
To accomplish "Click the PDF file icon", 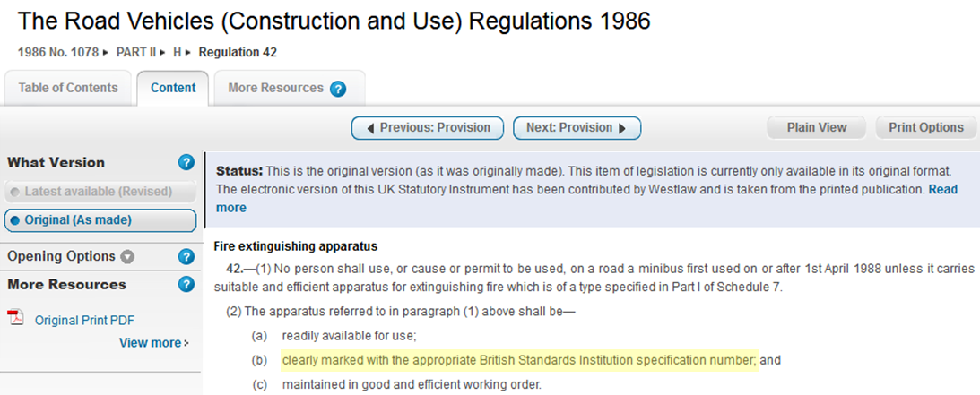I will point(15,319).
